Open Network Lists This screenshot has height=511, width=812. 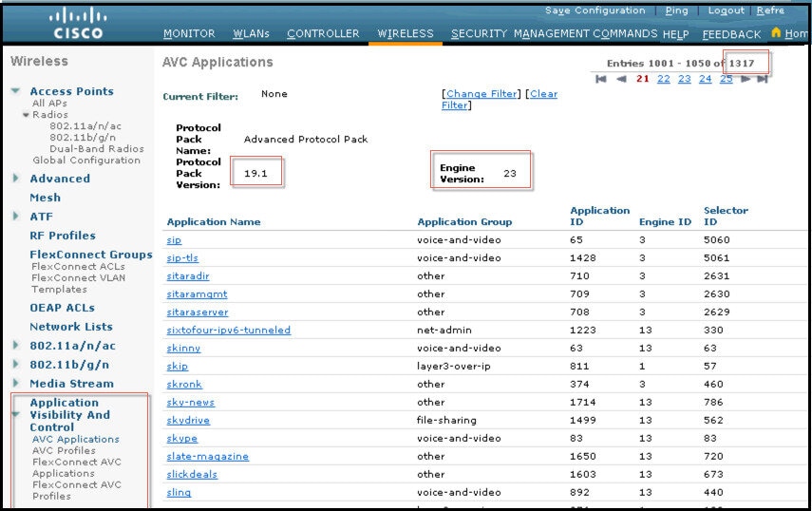[71, 327]
